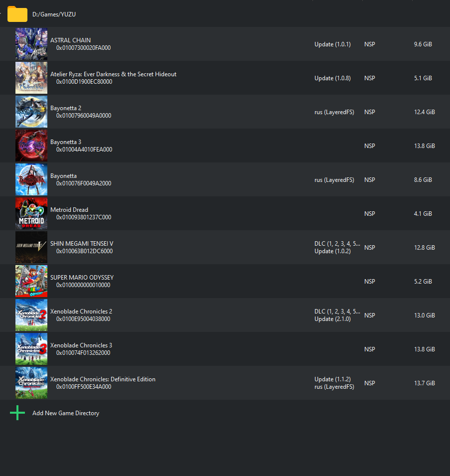Click the Bayonetta 3 game cover
This screenshot has width=450, height=476.
[x=31, y=146]
